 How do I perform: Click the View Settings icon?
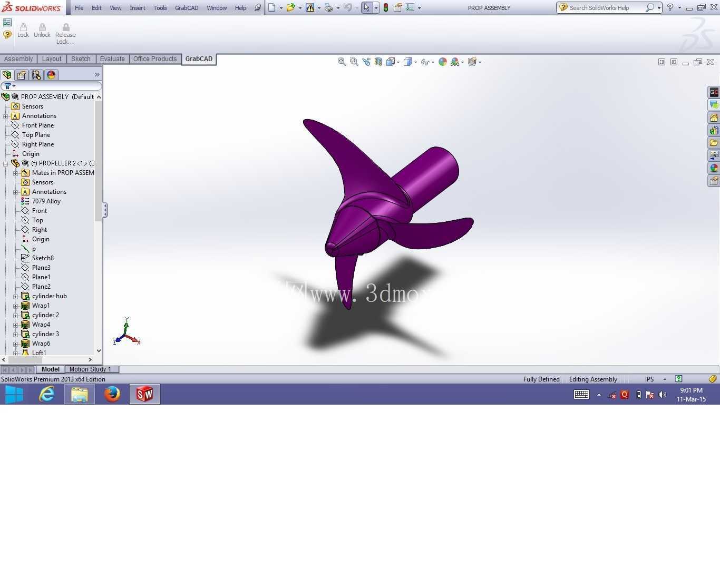click(472, 62)
